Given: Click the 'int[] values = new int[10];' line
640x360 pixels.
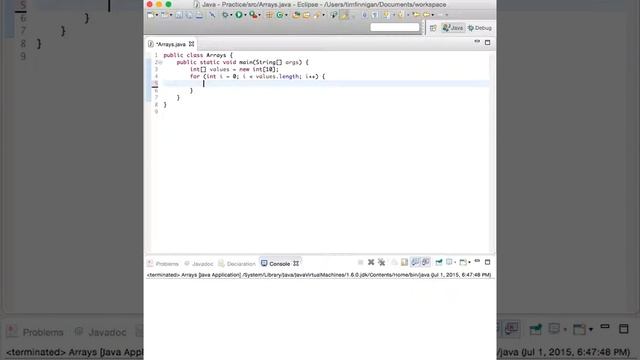Looking at the screenshot, I should [x=234, y=69].
